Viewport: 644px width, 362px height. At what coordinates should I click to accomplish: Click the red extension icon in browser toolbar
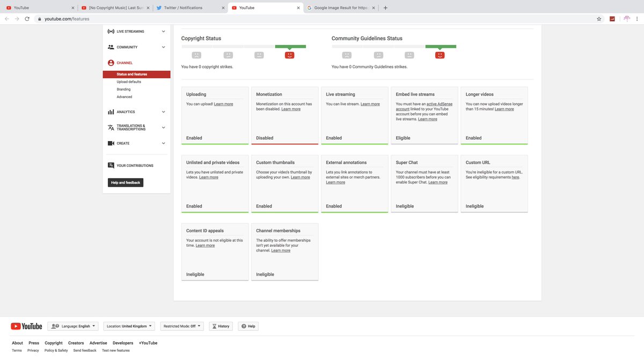(x=612, y=19)
